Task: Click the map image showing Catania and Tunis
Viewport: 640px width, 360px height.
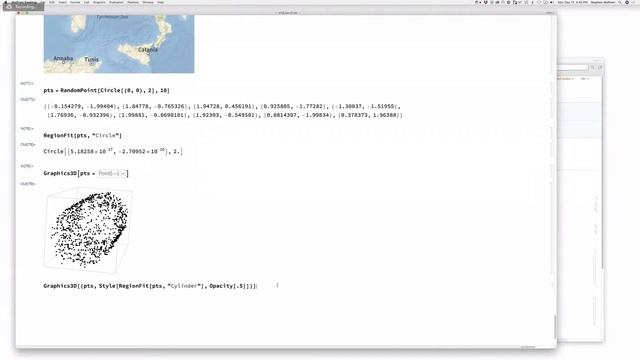Action: [119, 44]
